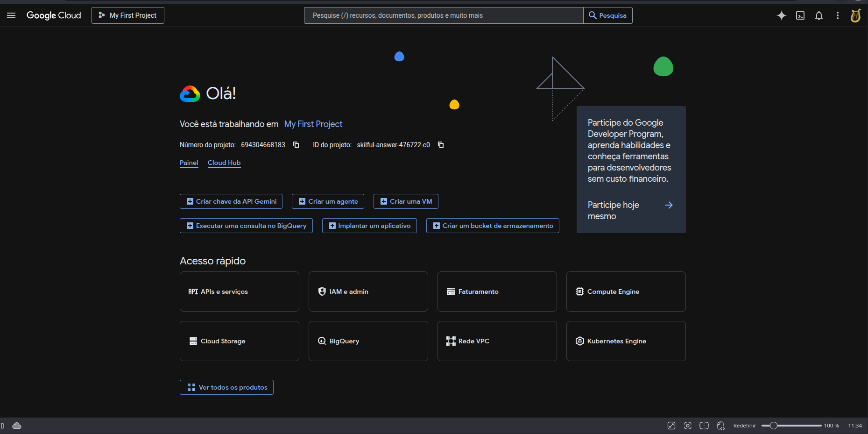
Task: Click the Participe hoje mesmo arrow
Action: (x=669, y=205)
